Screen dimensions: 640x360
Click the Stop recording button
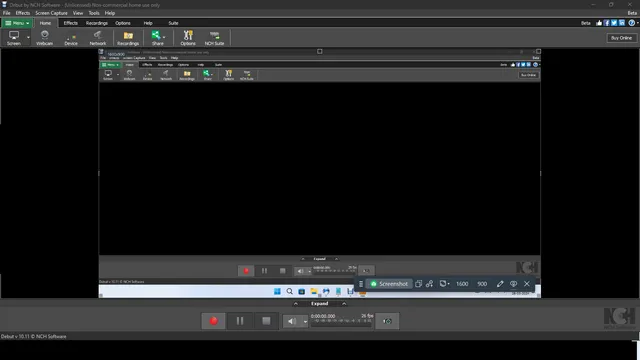click(x=266, y=321)
